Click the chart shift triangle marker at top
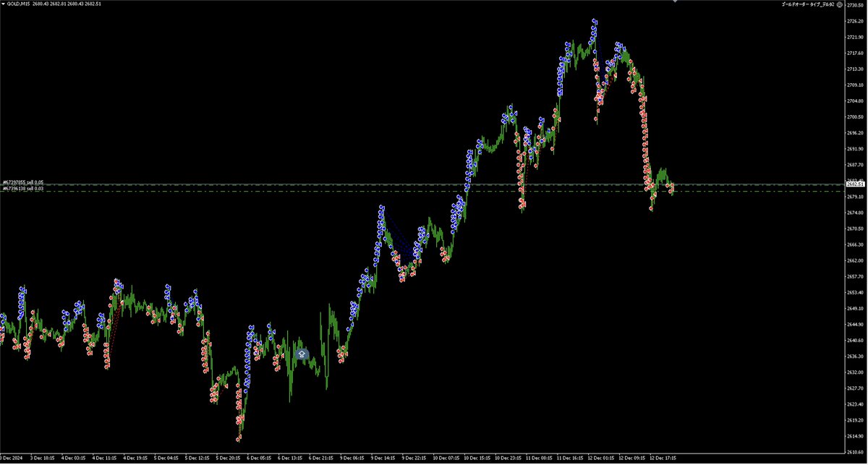 tap(675, 2)
